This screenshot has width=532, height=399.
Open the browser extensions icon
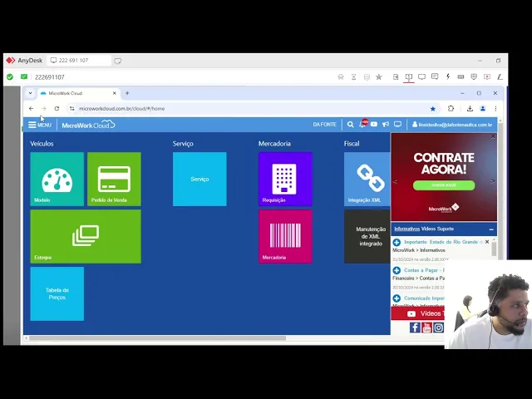pos(451,109)
